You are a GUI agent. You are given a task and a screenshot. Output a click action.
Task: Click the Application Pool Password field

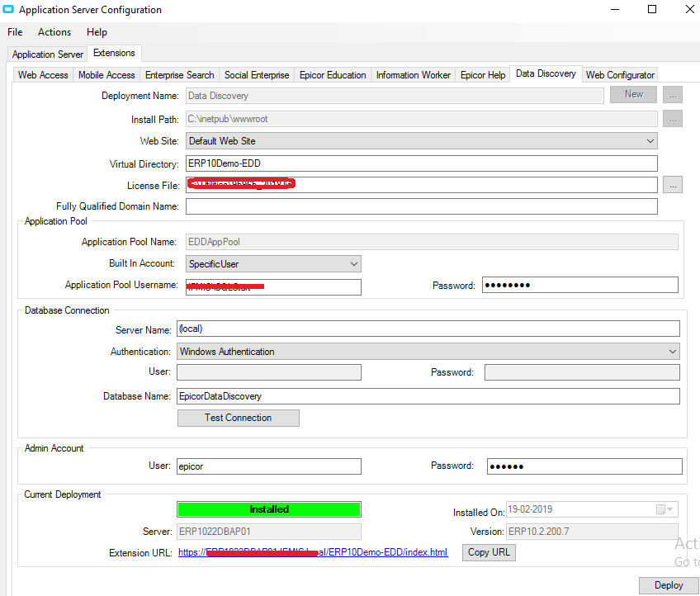[580, 285]
